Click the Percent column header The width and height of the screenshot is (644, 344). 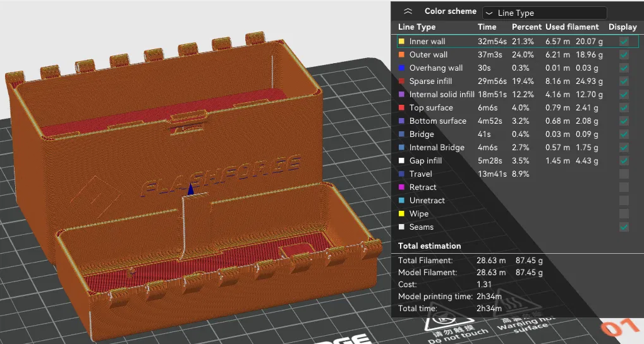pyautogui.click(x=526, y=27)
